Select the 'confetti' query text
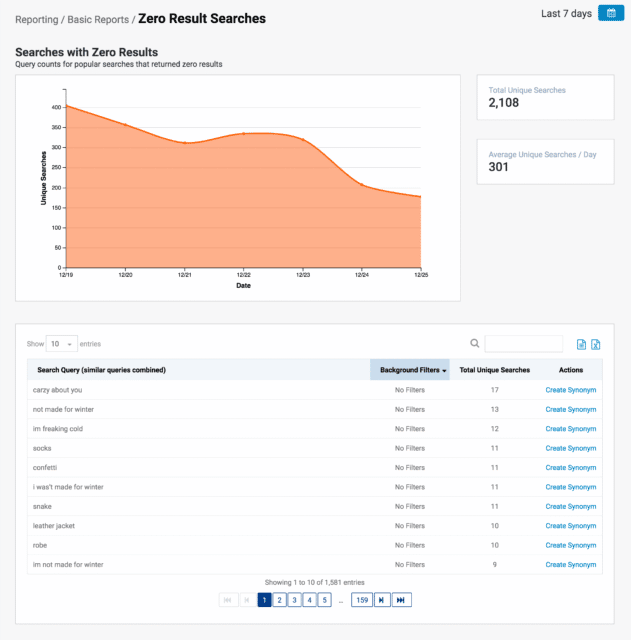Image resolution: width=631 pixels, height=640 pixels. point(45,467)
